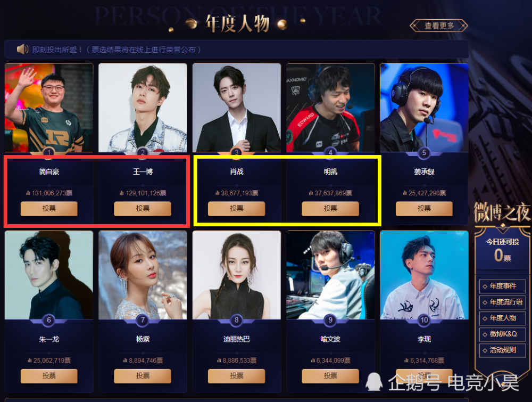Vote for 王一博 with 投票 button
Image resolution: width=532 pixels, height=402 pixels.
coord(143,209)
